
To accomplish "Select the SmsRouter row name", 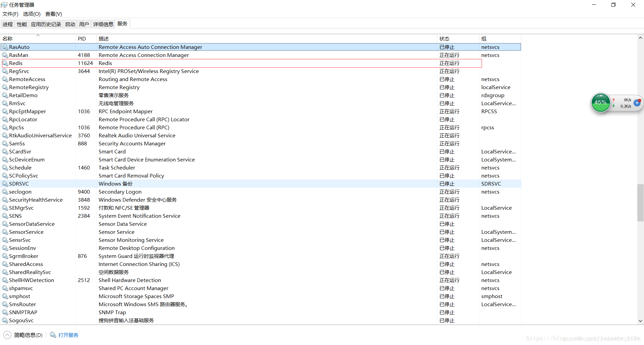I will point(22,304).
